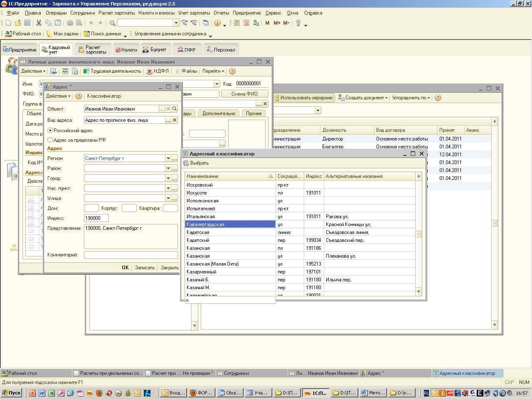The image size is (532, 399).
Task: Click the Help information icon in main toolbar
Action: [217, 23]
